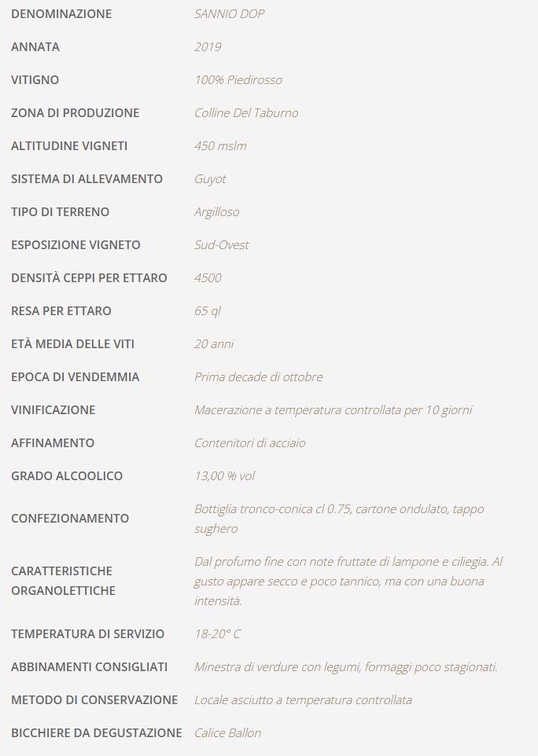Click the DENSITÀ CEPPI PER ETTARO label

pyautogui.click(x=89, y=277)
